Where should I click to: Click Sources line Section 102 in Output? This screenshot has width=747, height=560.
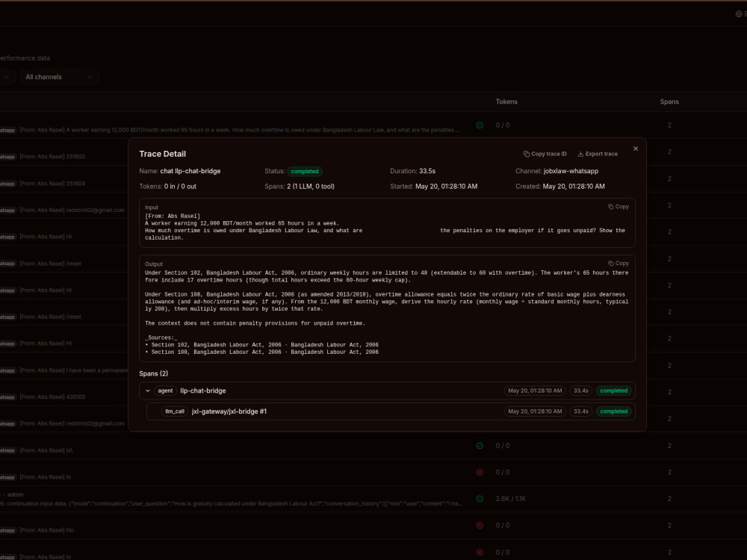pyautogui.click(x=261, y=345)
